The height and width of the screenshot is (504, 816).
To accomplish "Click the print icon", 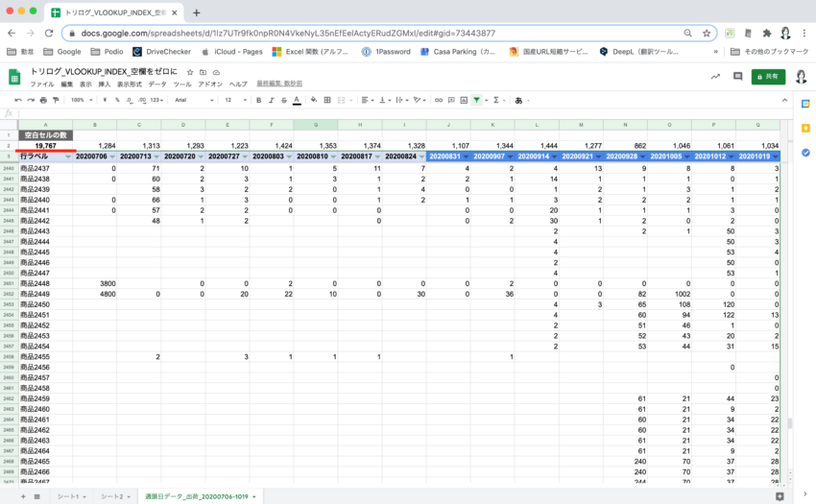I will [43, 100].
